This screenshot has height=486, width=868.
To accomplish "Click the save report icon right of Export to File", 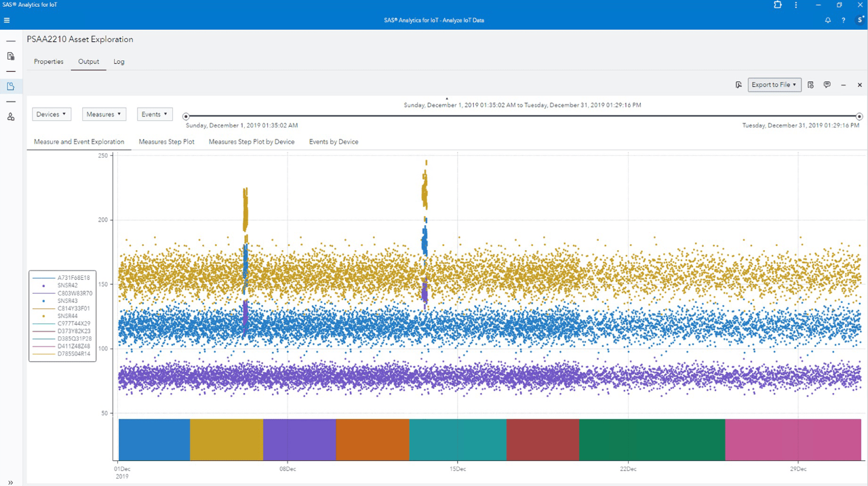I will point(810,85).
